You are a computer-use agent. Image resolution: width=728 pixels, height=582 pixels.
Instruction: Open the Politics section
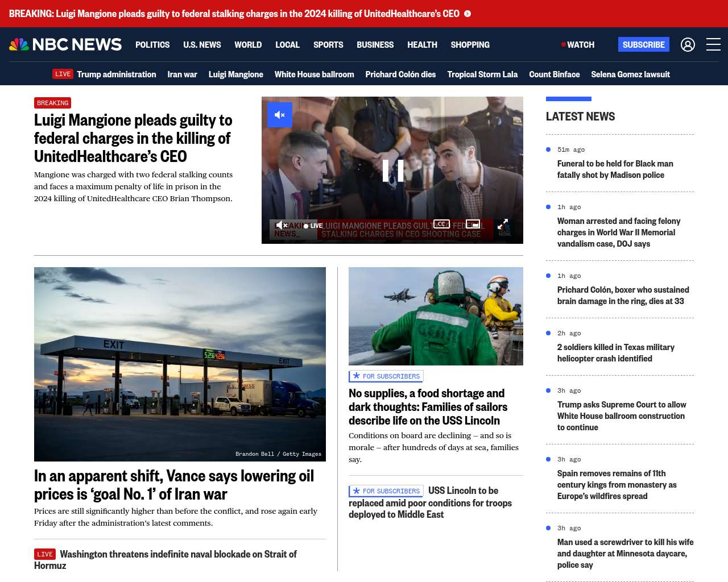(x=152, y=44)
